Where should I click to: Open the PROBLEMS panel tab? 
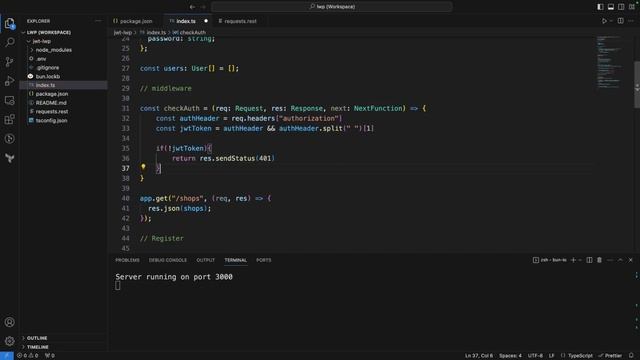pos(127,260)
